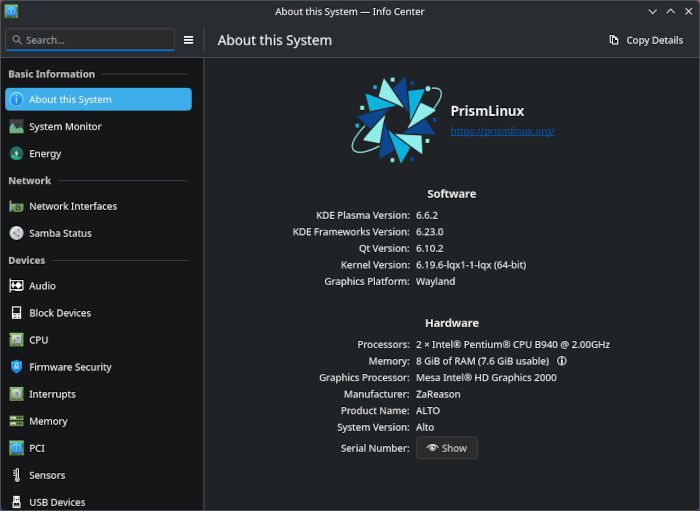700x511 pixels.
Task: Click the Block Devices drive icon
Action: coord(17,313)
